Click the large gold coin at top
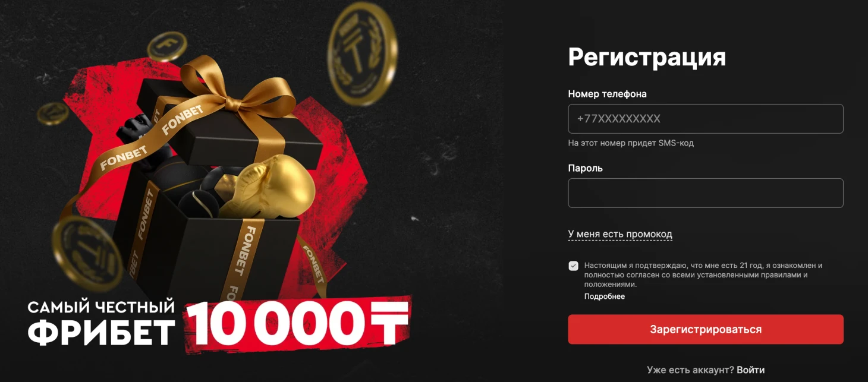The width and height of the screenshot is (868, 382). [363, 55]
